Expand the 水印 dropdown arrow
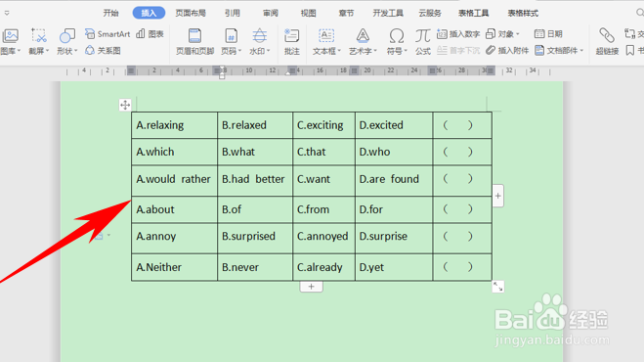 point(268,51)
